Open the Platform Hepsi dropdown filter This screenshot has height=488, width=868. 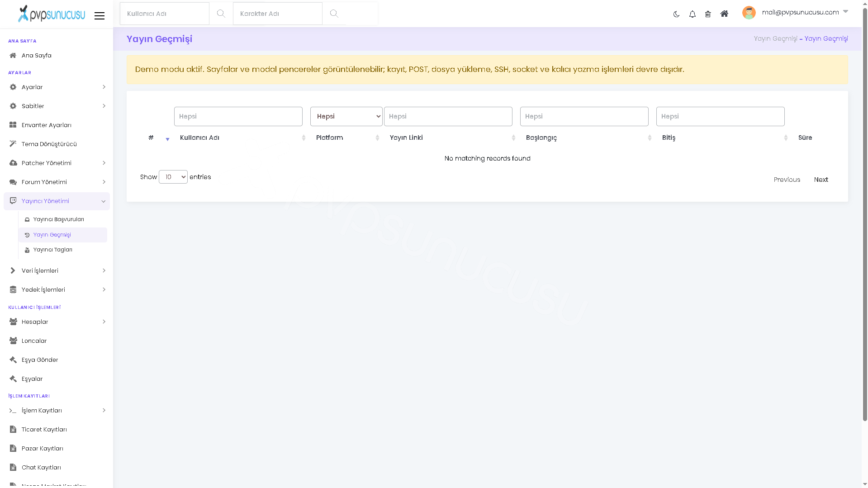click(x=346, y=116)
